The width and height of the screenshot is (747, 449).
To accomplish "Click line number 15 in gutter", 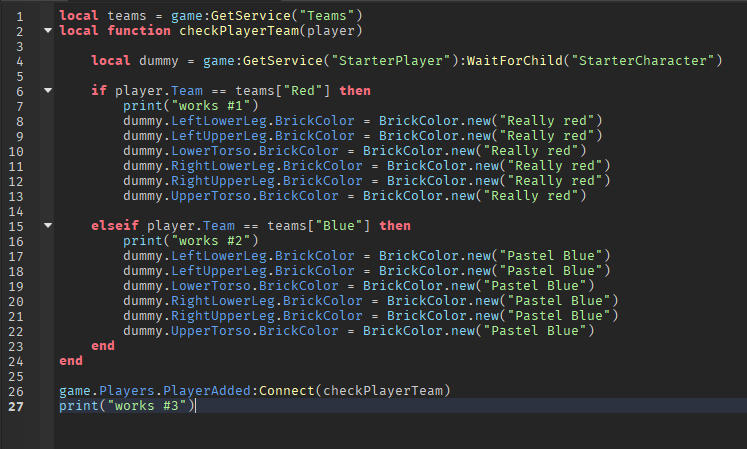I will 16,226.
